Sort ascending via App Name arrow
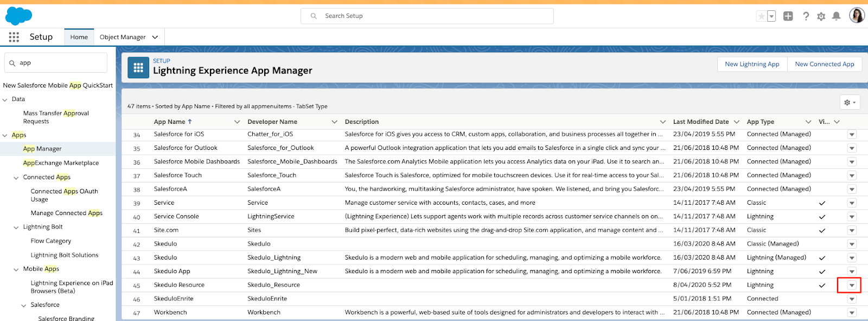 [x=190, y=122]
